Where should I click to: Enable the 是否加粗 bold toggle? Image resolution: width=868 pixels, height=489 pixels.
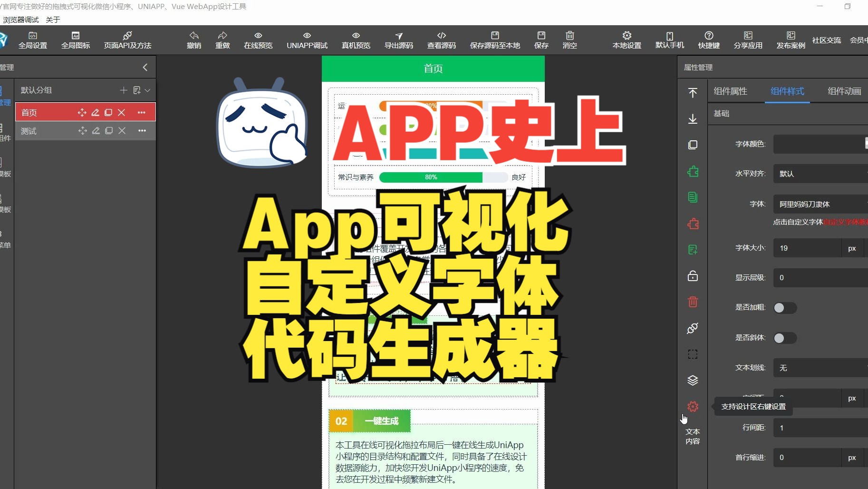[785, 308]
